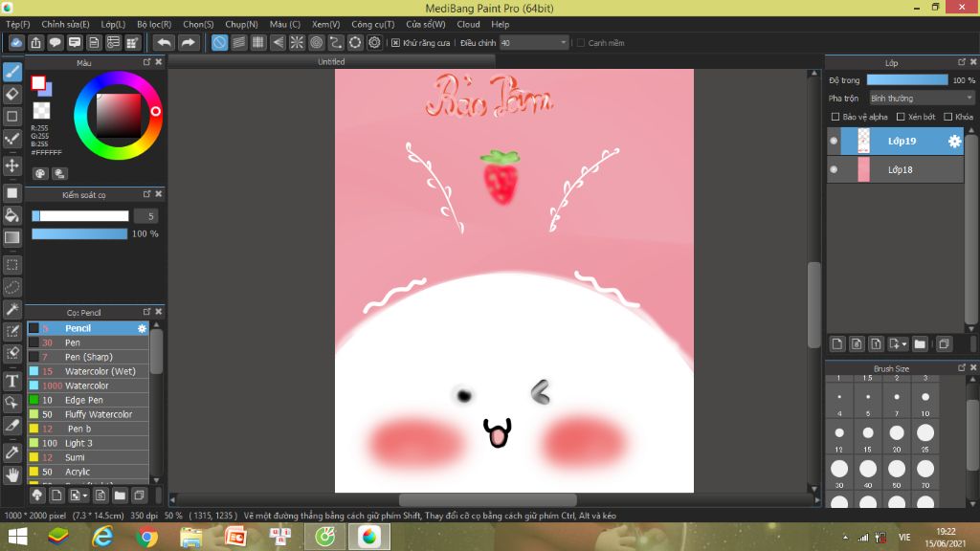Select the Watercolor (Wet) brush
The height and width of the screenshot is (551, 980).
tap(100, 371)
